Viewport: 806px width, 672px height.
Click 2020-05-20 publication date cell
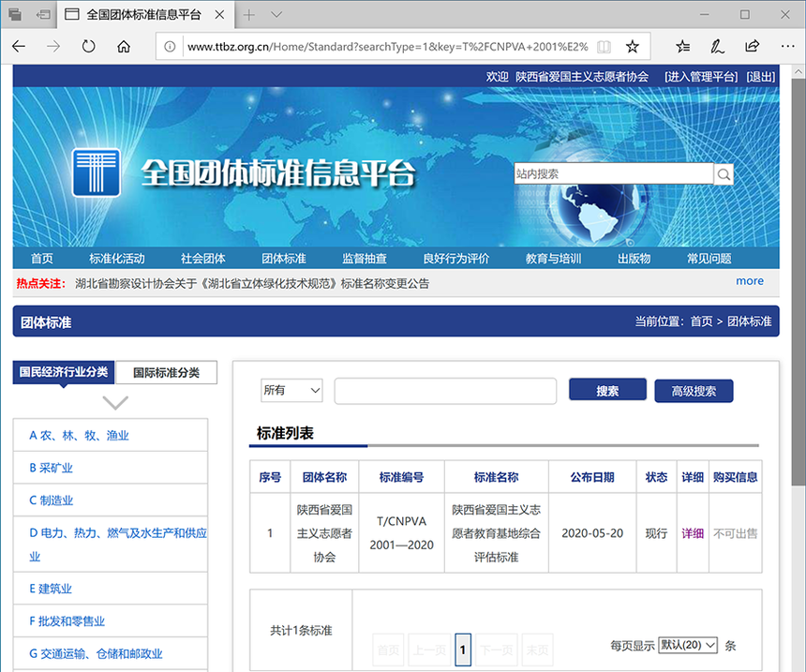tap(592, 533)
